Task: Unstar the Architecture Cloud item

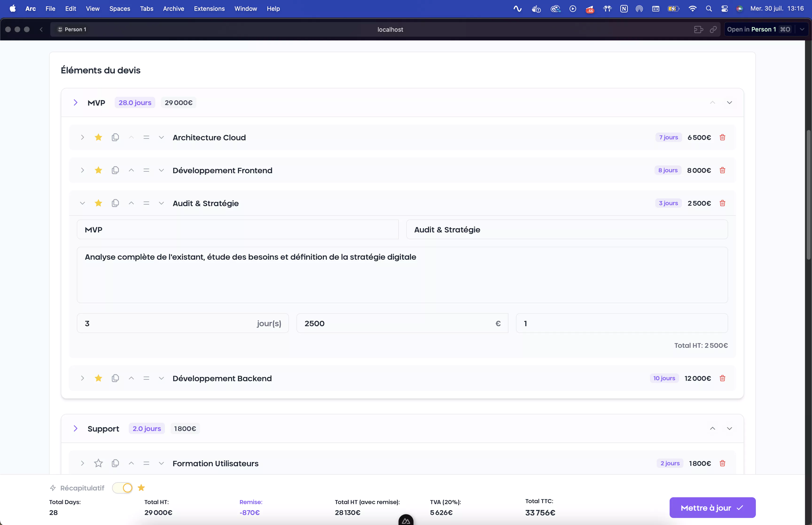Action: tap(98, 137)
